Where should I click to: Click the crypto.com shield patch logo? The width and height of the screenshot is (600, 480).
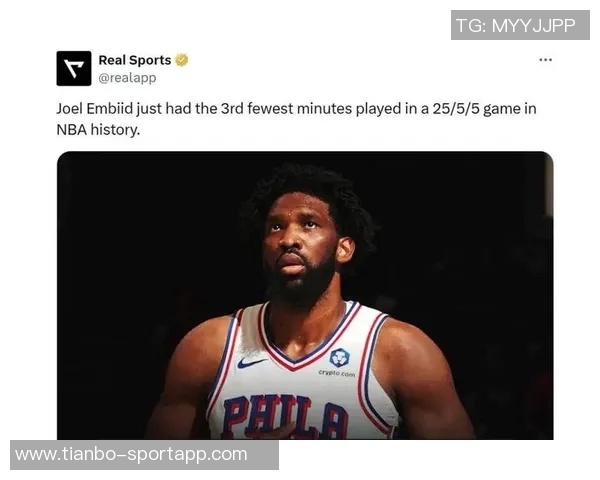click(339, 358)
